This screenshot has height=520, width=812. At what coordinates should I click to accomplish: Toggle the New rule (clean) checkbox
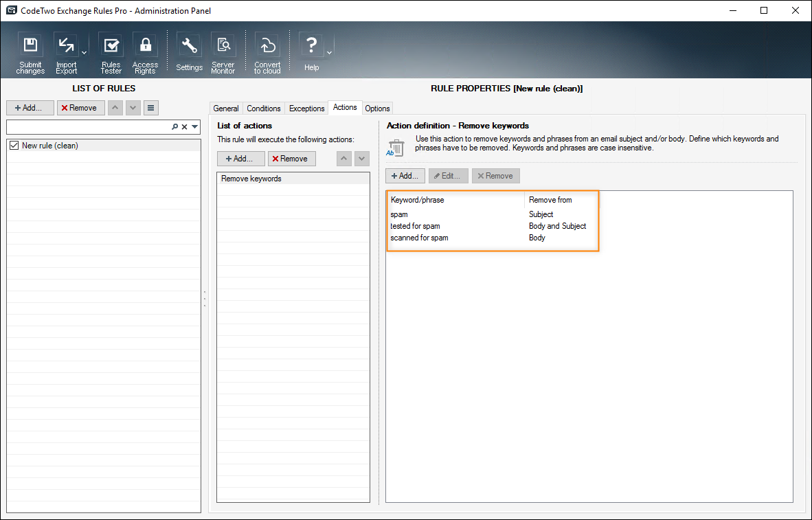[x=14, y=146]
